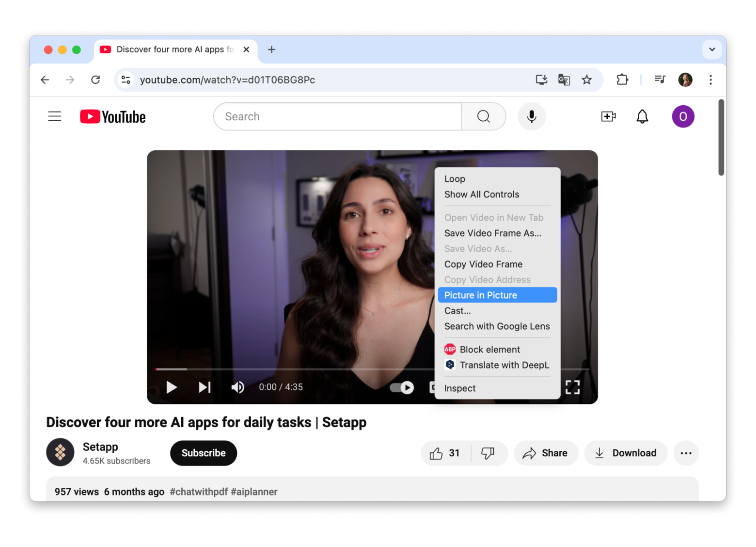
Task: Expand the tab search dropdown arrow
Action: pyautogui.click(x=712, y=49)
